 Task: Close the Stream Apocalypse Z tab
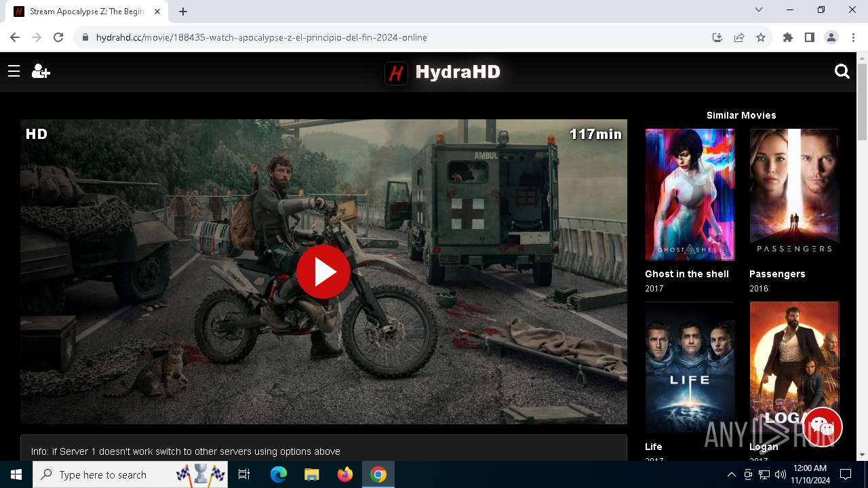(x=158, y=12)
